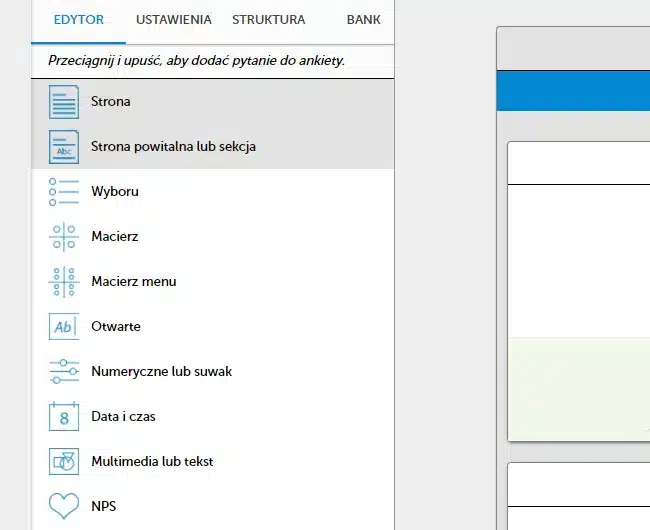Click the Wyboru question type label
Screen dimensions: 650x530
pos(115,191)
